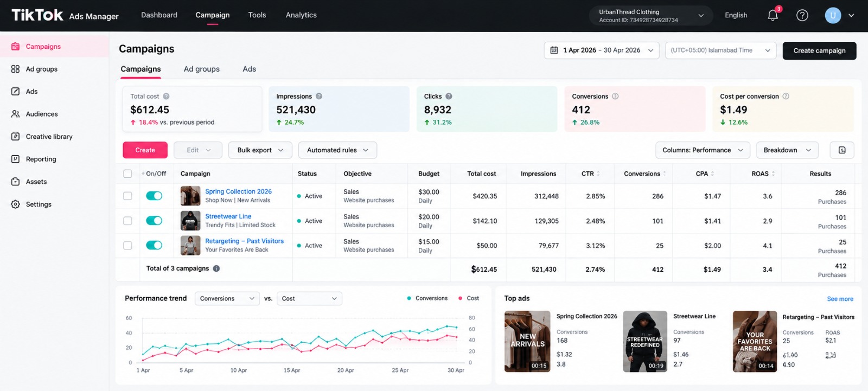The image size is (868, 391).
Task: Sort by Conversions column arrows
Action: (665, 174)
